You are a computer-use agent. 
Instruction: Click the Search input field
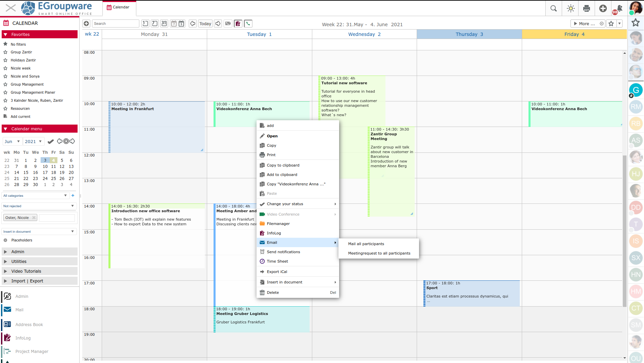click(x=116, y=24)
